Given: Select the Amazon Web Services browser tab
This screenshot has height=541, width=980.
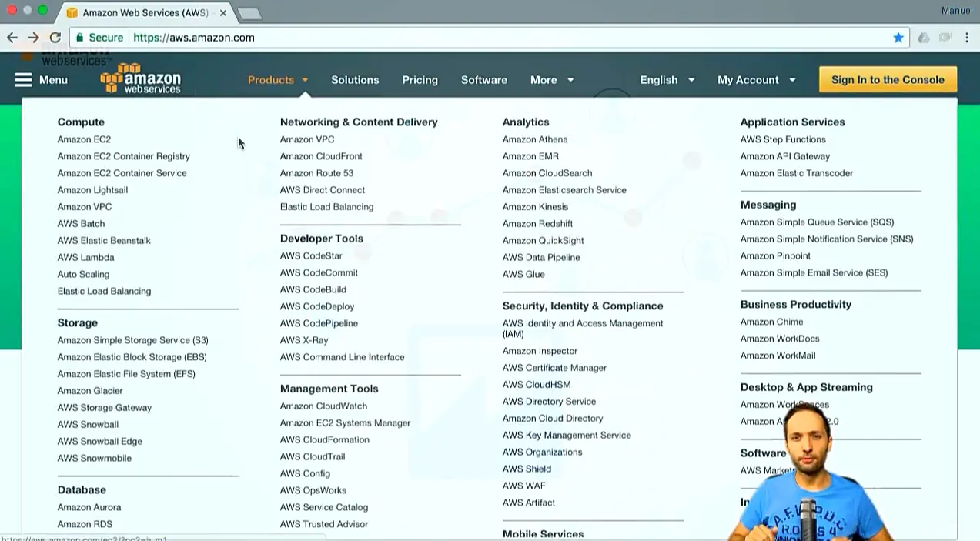Looking at the screenshot, I should (145, 13).
